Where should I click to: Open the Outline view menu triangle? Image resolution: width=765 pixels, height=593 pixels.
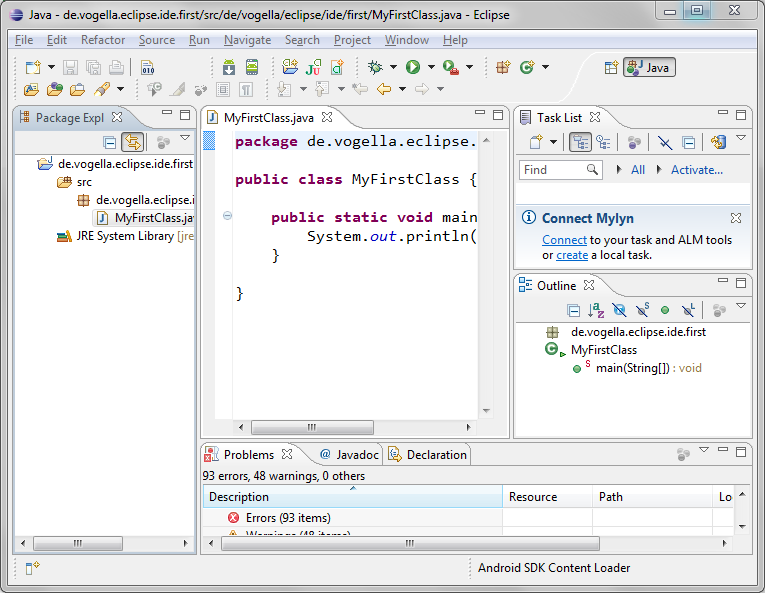pos(741,307)
